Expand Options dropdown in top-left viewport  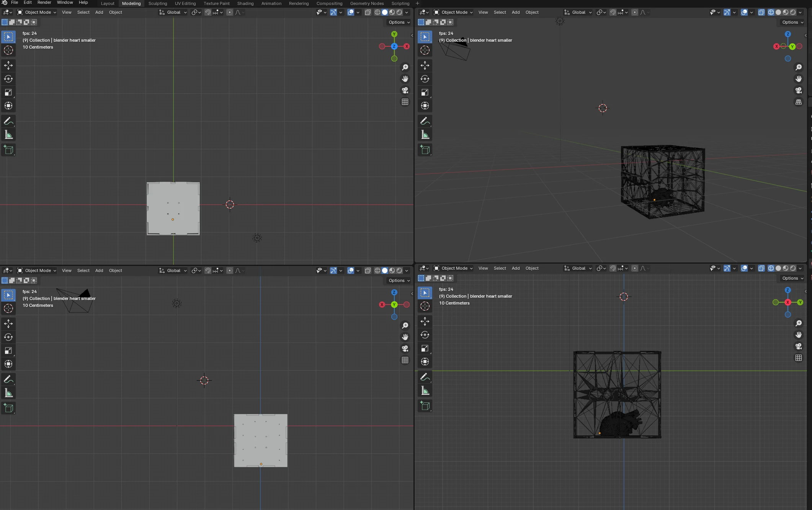399,22
